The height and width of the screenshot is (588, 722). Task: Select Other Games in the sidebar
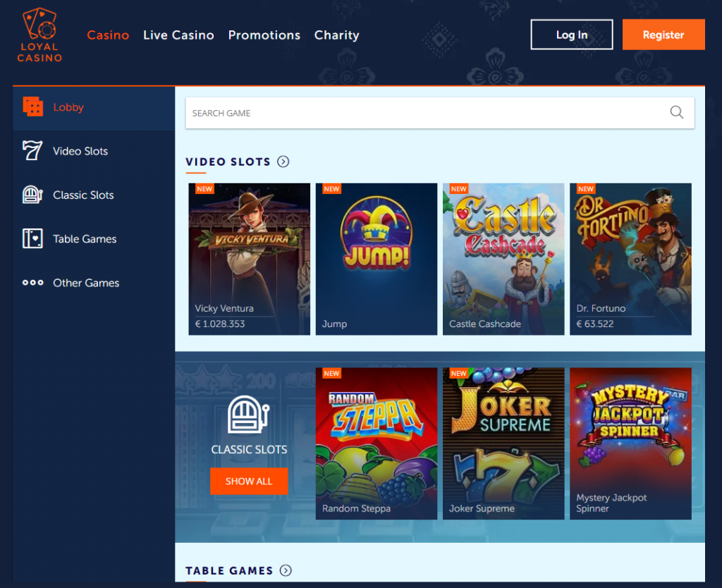click(94, 283)
